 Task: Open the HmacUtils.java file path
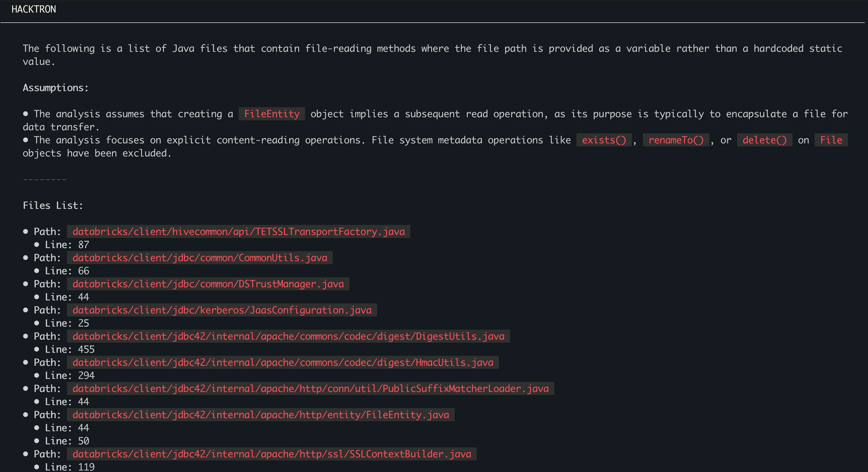coord(283,363)
